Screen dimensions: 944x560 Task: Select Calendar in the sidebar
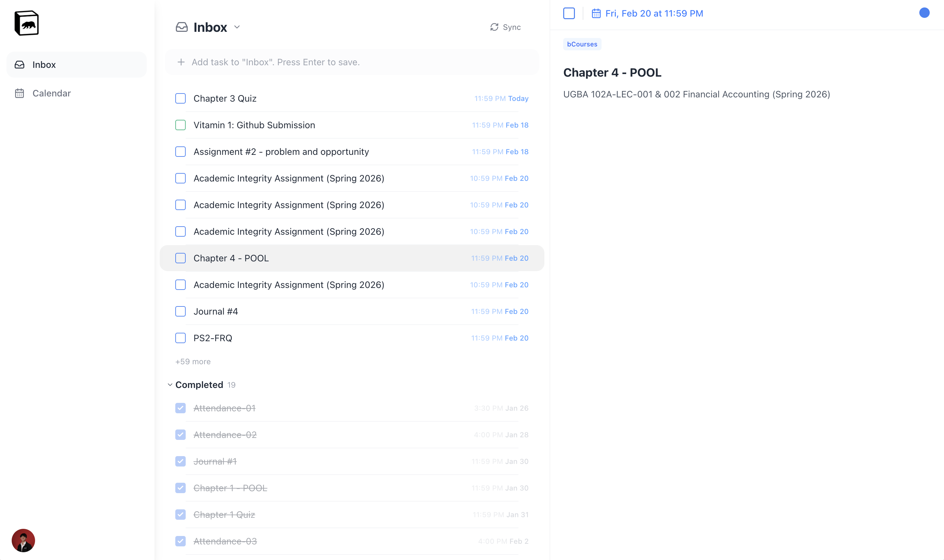click(x=52, y=93)
